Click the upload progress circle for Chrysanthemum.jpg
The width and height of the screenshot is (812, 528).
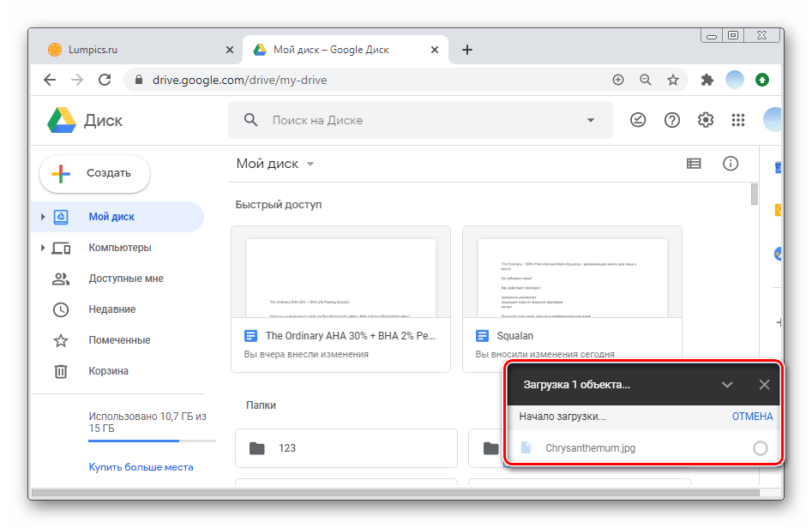point(761,448)
